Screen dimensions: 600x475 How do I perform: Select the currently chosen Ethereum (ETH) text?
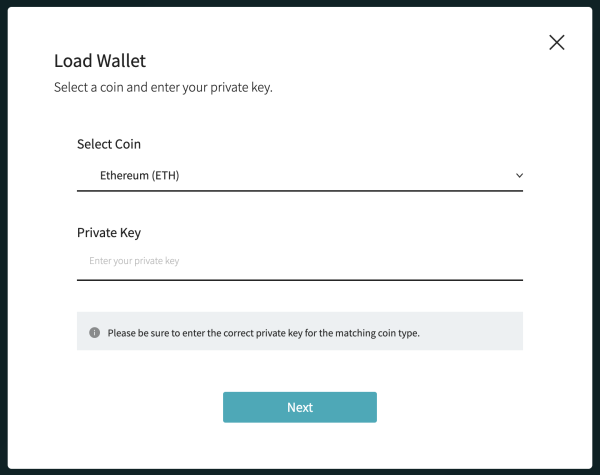pyautogui.click(x=139, y=176)
